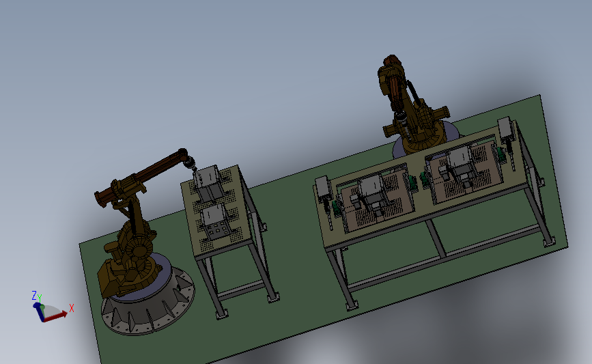
Task: Click the red X axis of the triad
Action: tap(56, 317)
